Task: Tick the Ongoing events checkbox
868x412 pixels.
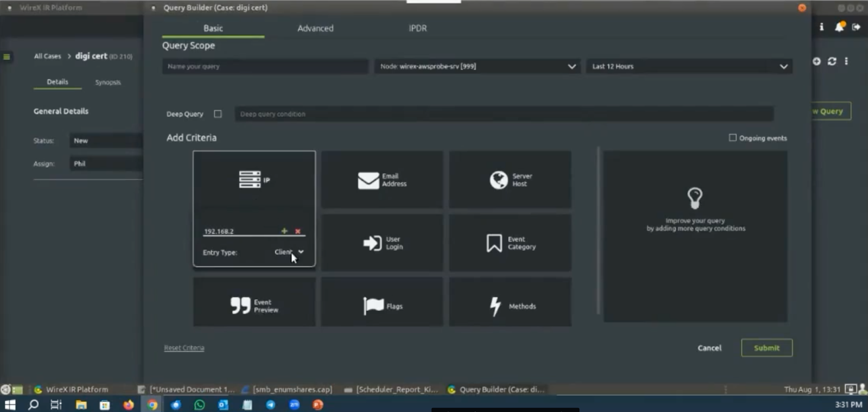Action: click(x=733, y=138)
